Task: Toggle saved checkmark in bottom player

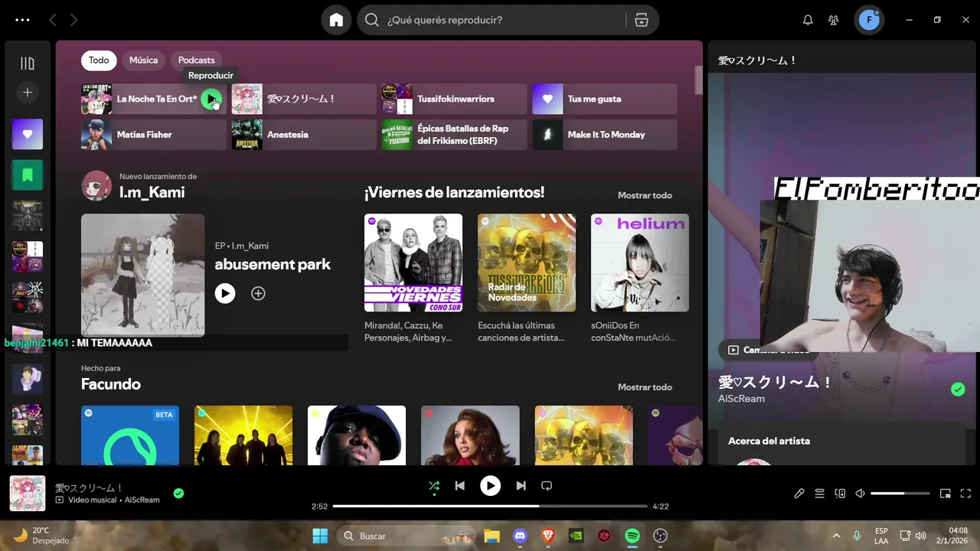Action: 178,494
